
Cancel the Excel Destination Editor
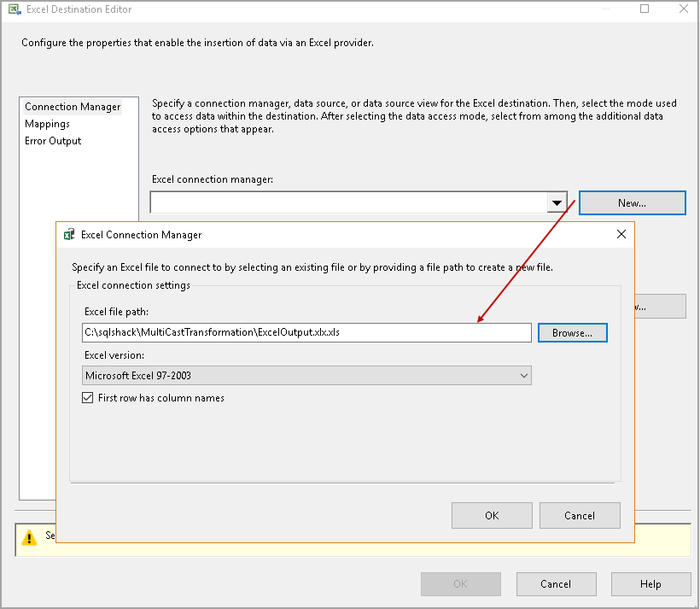(556, 583)
